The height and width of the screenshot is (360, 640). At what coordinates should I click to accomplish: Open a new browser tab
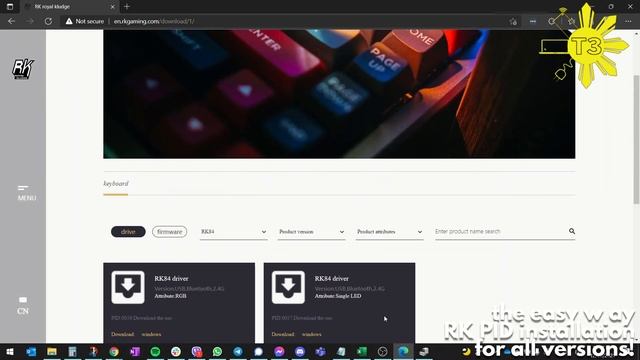tap(127, 7)
